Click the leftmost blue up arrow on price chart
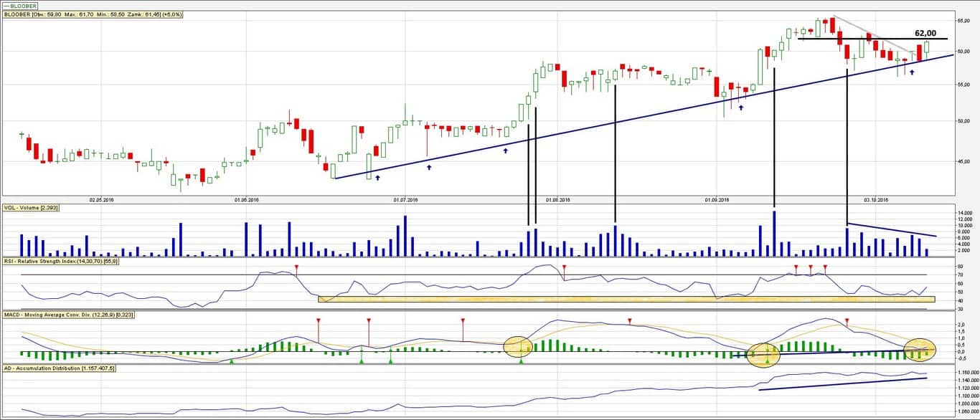This screenshot has height=420, width=980. point(377,177)
